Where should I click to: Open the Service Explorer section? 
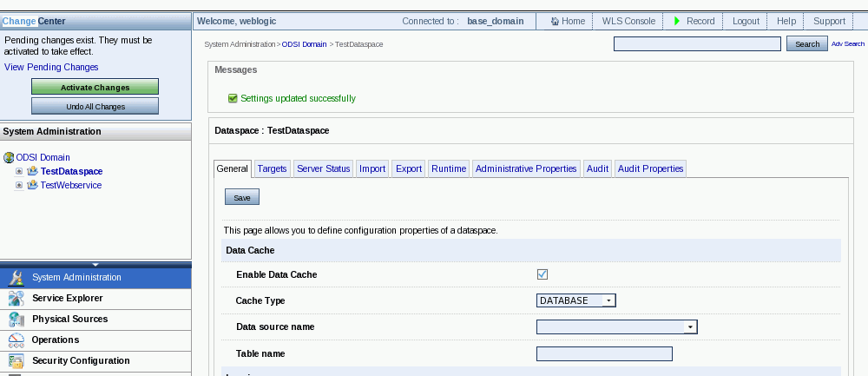point(95,299)
